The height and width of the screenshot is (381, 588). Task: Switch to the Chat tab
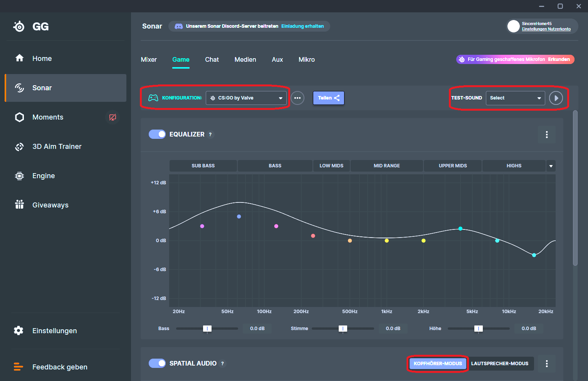[212, 59]
